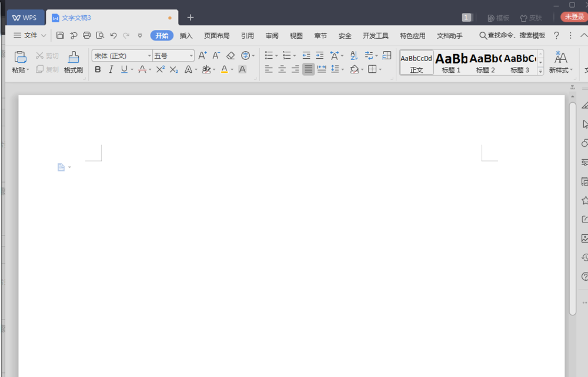The width and height of the screenshot is (588, 377).
Task: Click the Print icon
Action: (86, 36)
